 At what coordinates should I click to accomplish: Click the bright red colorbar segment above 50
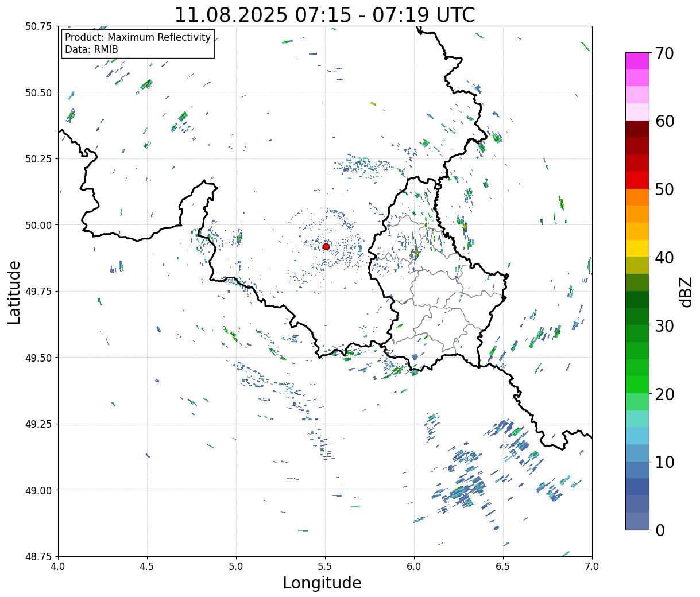637,180
